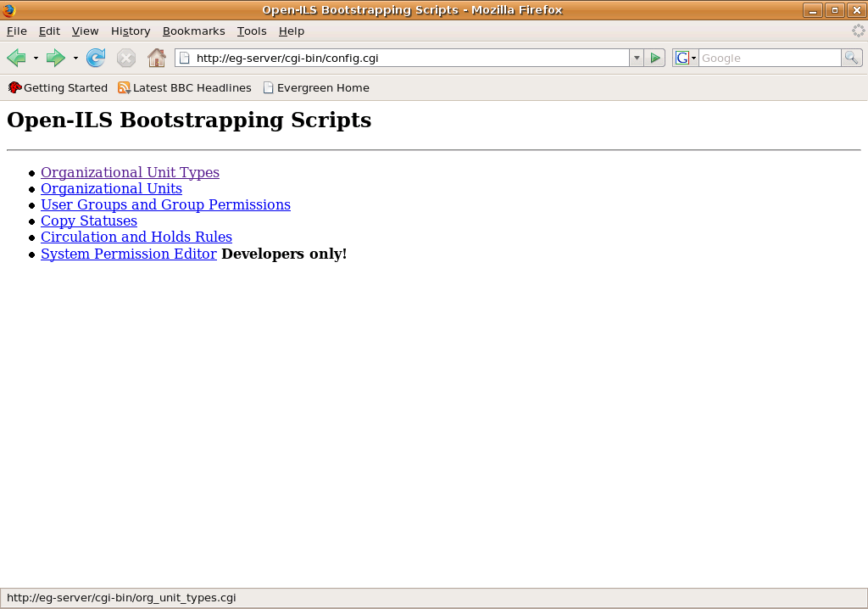Open the Google search engine selector

(685, 59)
